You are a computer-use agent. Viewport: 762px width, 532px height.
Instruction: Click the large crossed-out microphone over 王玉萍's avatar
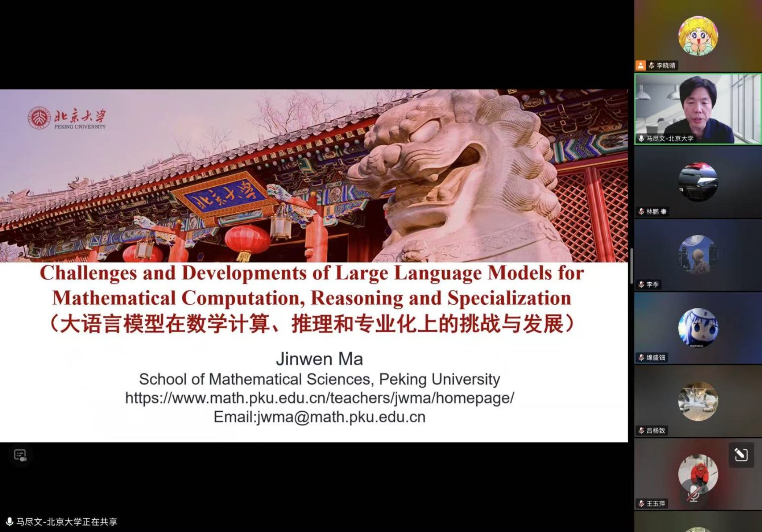click(x=694, y=495)
